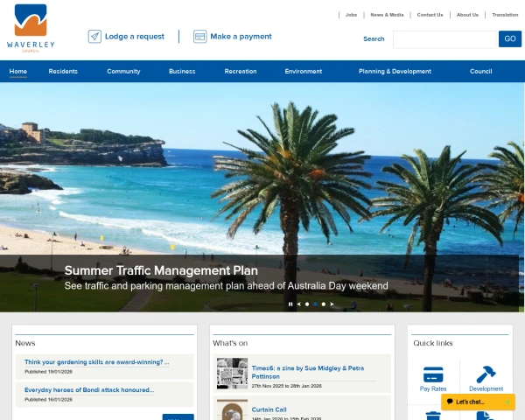Pause the hero slideshow
Screen dimensions: 525x420
290,304
